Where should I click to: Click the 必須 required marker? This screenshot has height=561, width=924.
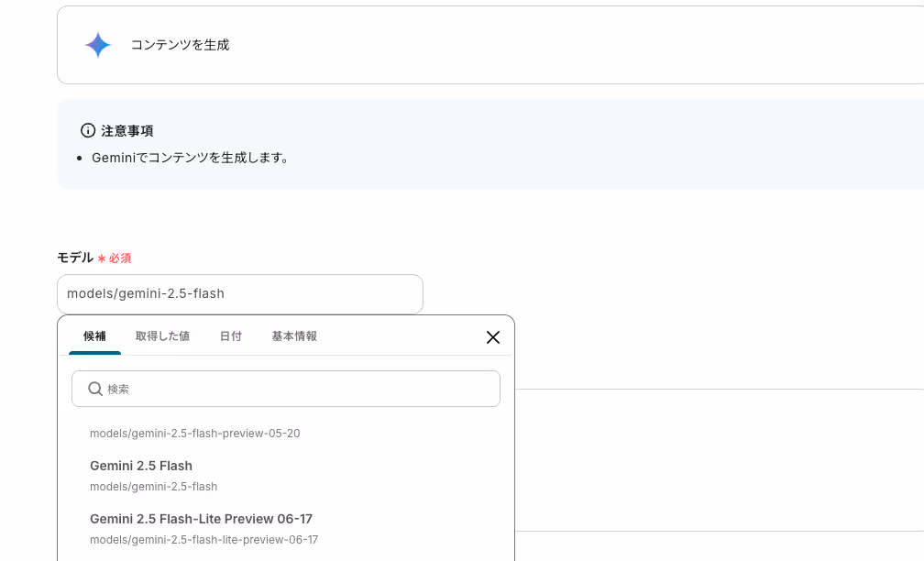tap(115, 258)
